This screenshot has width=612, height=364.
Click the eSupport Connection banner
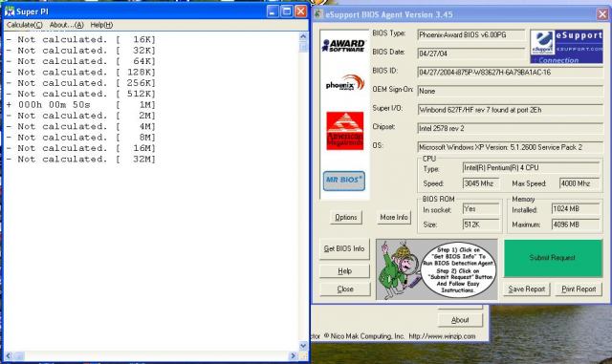pos(566,47)
